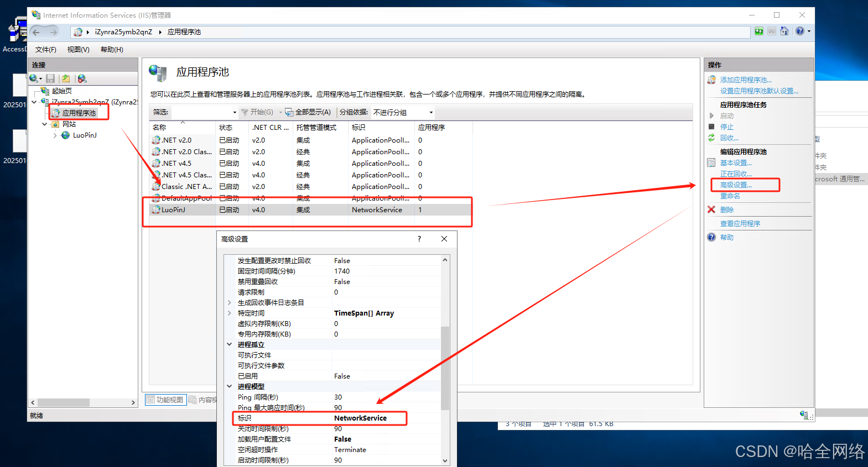The image size is (868, 467).
Task: Click the stop (black square) icon in Actions
Action: [711, 127]
